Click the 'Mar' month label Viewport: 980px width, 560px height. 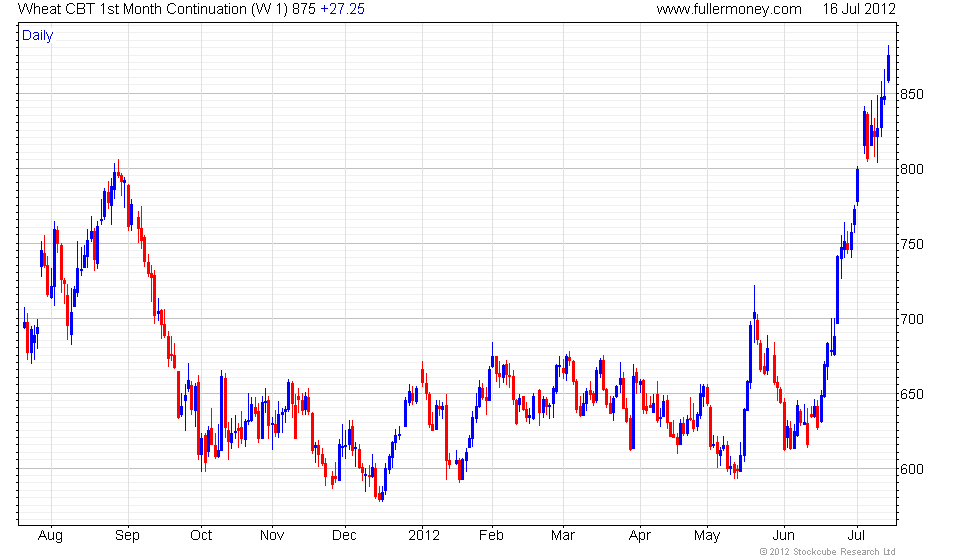pos(563,536)
